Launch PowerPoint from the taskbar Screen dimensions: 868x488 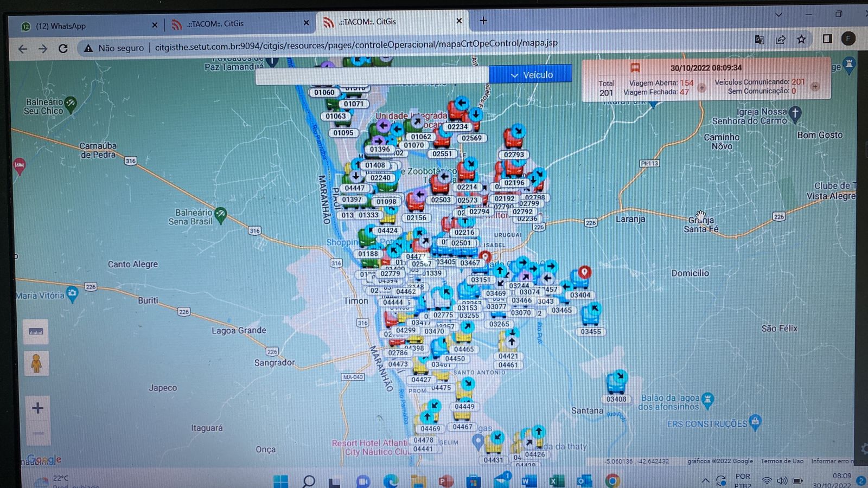click(x=446, y=481)
